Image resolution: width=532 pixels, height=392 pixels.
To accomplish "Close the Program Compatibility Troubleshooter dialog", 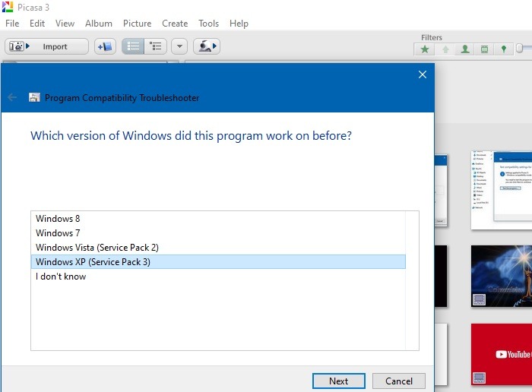I will [x=423, y=74].
